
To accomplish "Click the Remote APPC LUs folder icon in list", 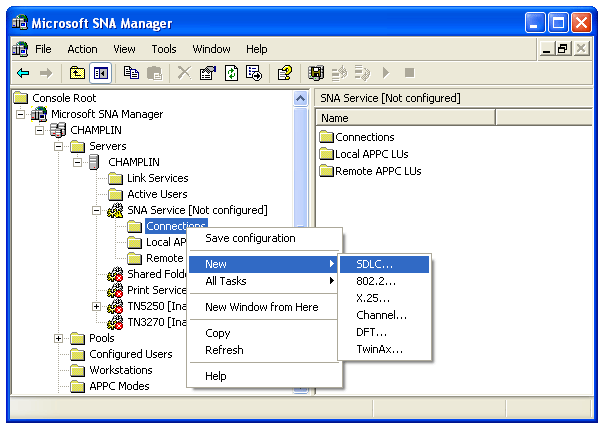I will [x=326, y=171].
